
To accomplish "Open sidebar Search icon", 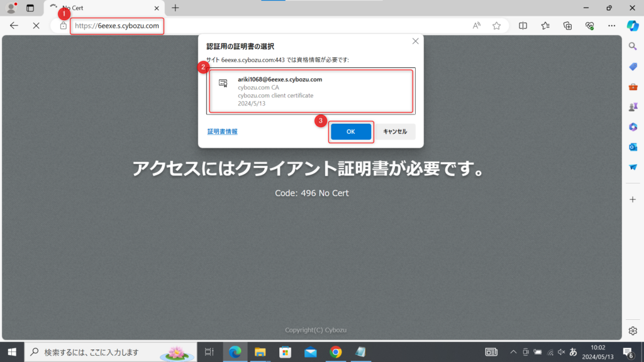I will (x=633, y=47).
